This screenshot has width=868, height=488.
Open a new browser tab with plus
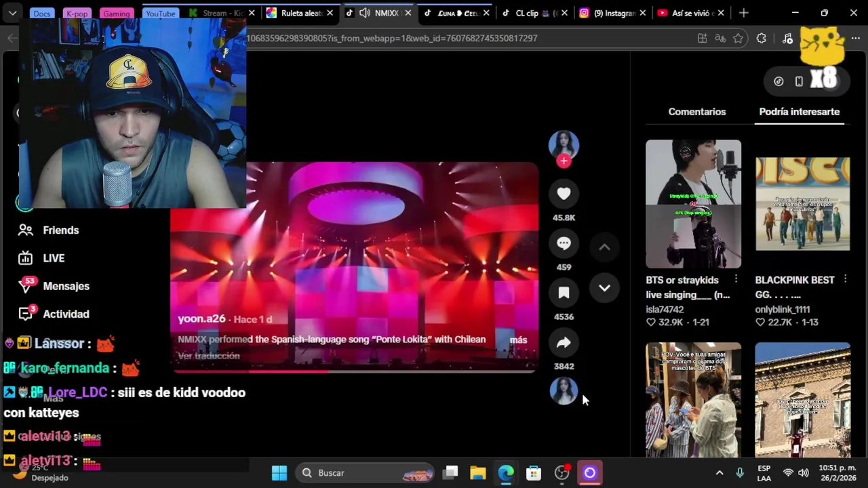pos(744,13)
